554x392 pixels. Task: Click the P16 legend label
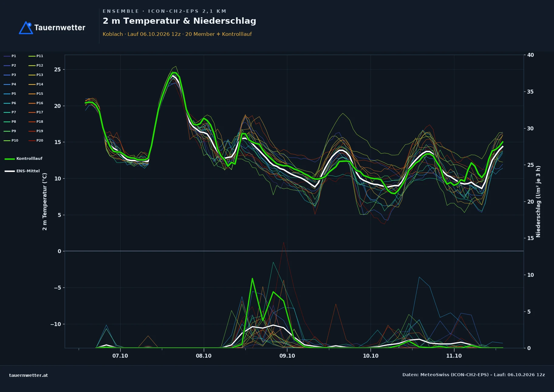(x=40, y=103)
